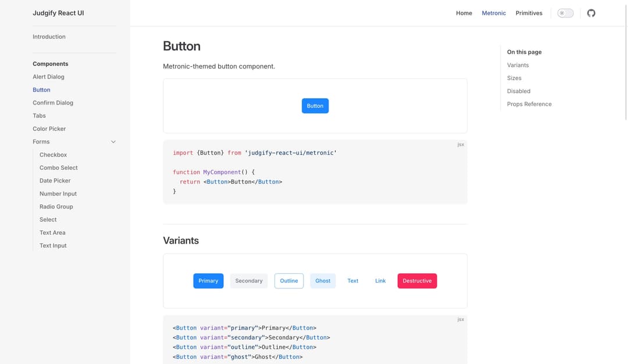628x364 pixels.
Task: Click the Outline variant button
Action: [289, 281]
